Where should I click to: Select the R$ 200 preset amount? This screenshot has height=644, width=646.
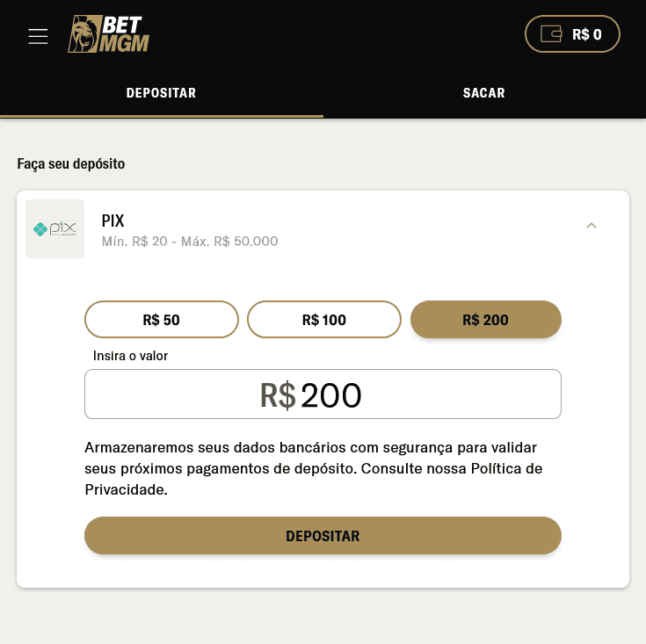pos(486,320)
